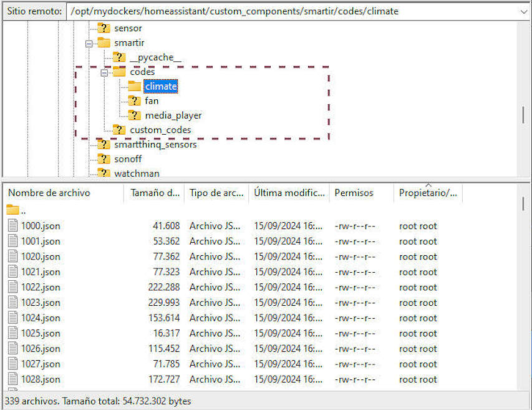Click the sonoff folder icon
532x410 pixels.
pos(104,159)
